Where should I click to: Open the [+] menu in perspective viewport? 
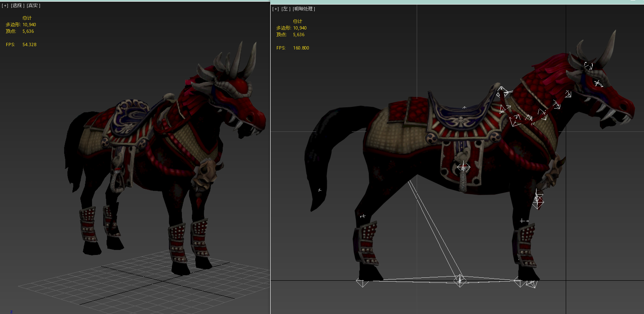pyautogui.click(x=5, y=6)
